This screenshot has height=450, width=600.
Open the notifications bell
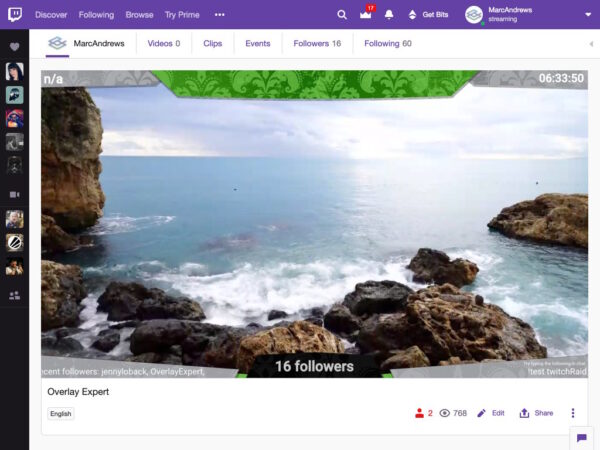389,15
